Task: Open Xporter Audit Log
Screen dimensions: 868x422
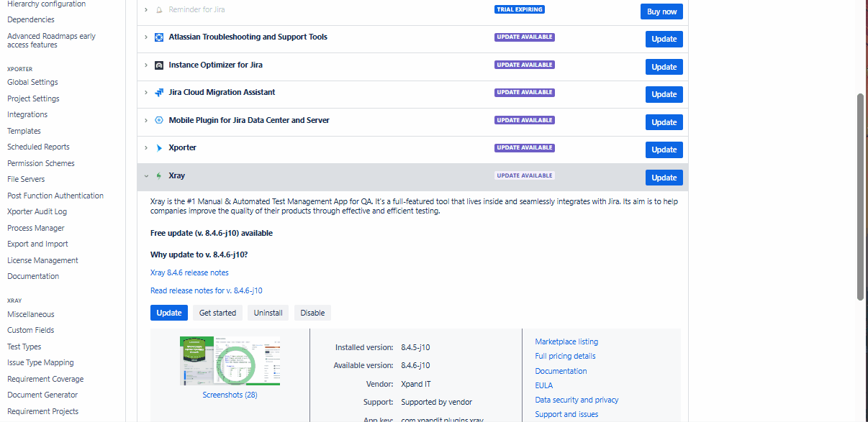Action: 37,211
